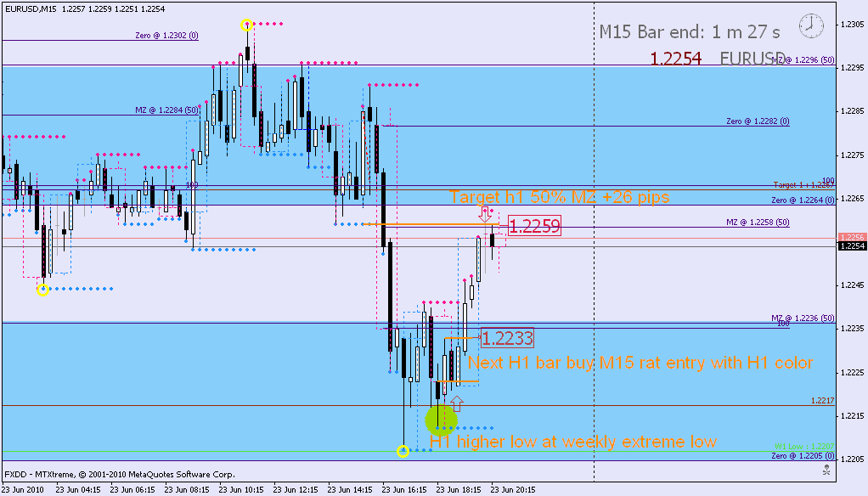
Task: Click the 'H1 higher low at weekly extreme low' note
Action: tap(573, 441)
